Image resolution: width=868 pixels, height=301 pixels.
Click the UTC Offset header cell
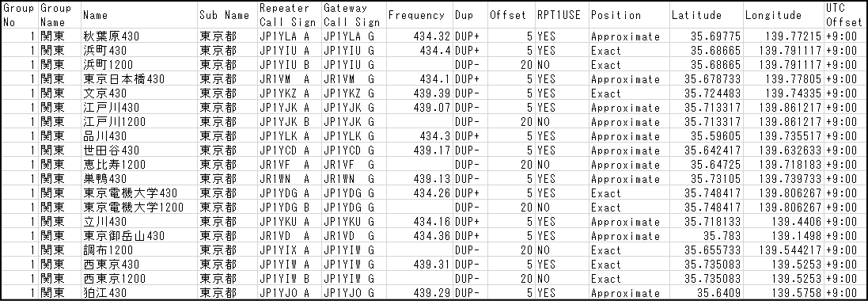click(x=843, y=16)
